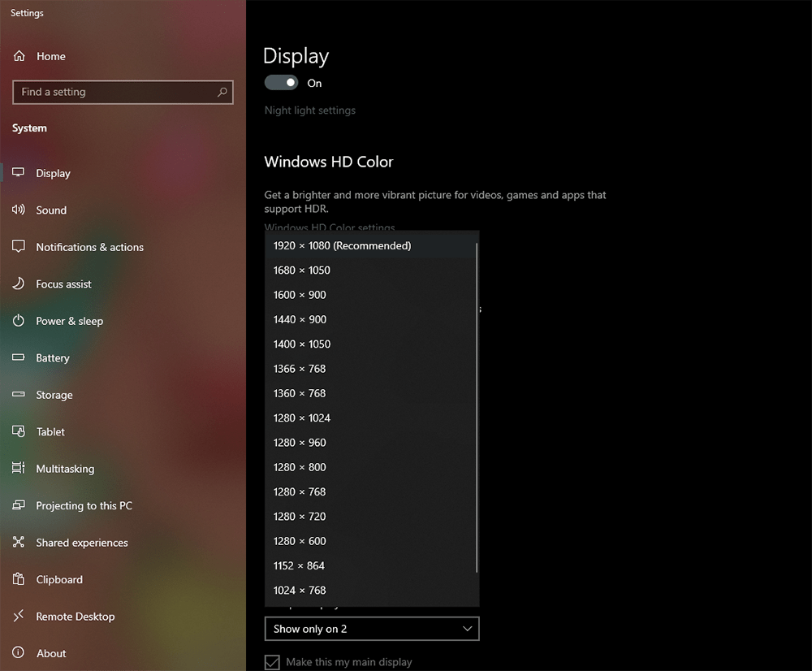
Task: Click the Sound speaker icon
Action: (x=18, y=210)
